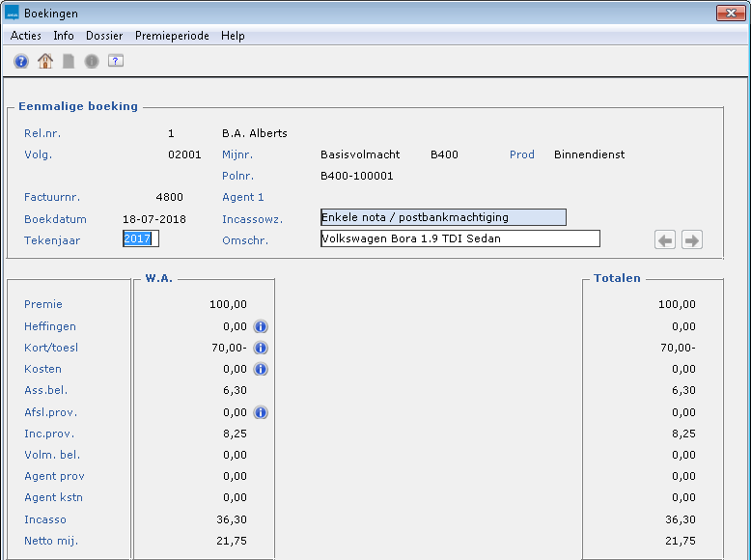
Task: Click the context help window toolbar icon
Action: tap(116, 62)
